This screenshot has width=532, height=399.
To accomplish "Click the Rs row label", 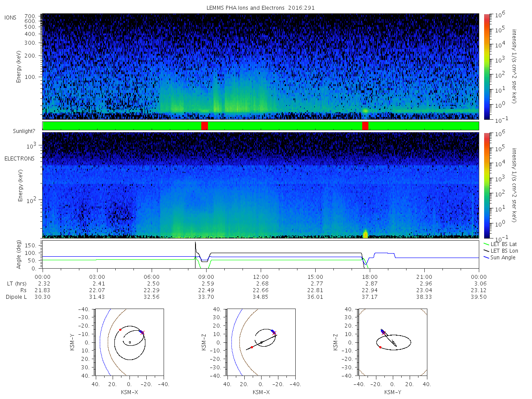I will [x=23, y=290].
